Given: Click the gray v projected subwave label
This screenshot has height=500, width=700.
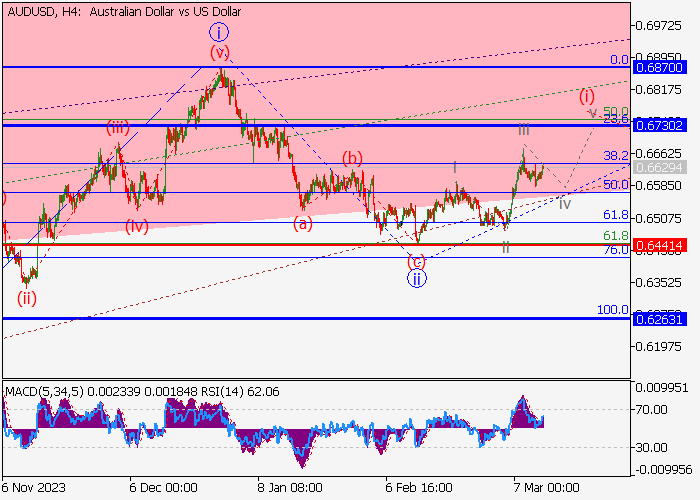Looking at the screenshot, I should tap(592, 113).
